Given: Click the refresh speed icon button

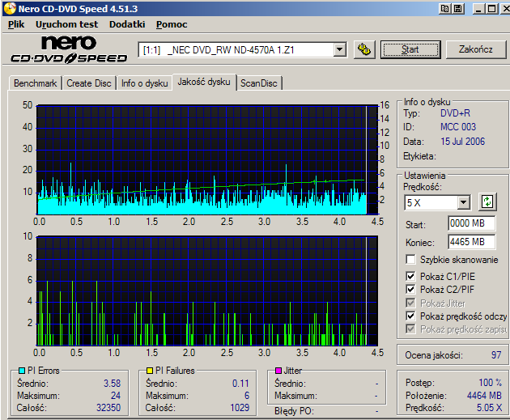Looking at the screenshot, I should (487, 202).
